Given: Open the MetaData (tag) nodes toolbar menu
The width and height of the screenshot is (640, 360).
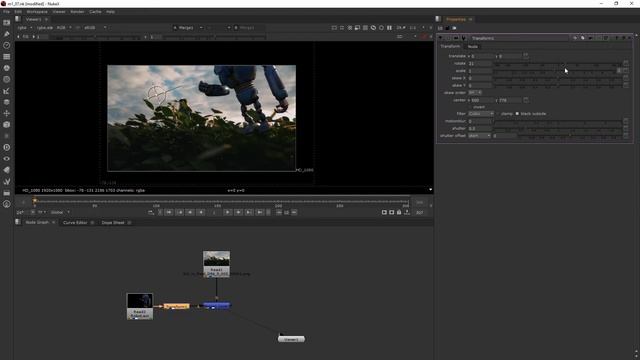Looking at the screenshot, I should [x=7, y=170].
